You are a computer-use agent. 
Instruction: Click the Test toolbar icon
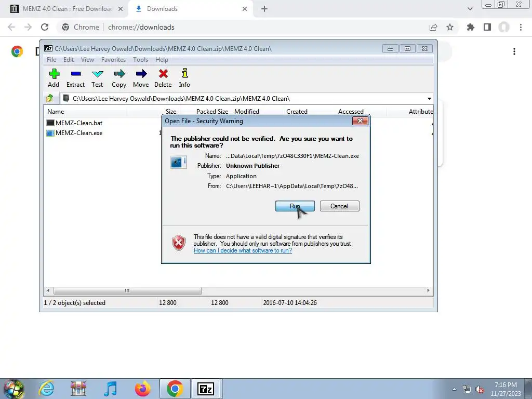tap(97, 78)
